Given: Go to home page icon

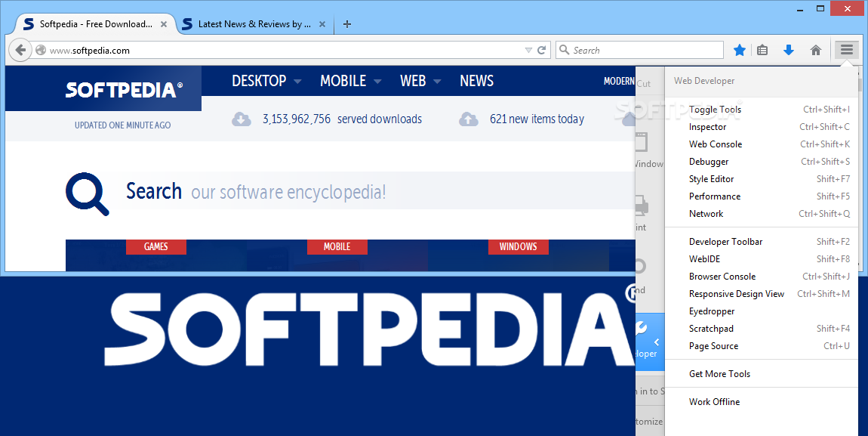Looking at the screenshot, I should 815,51.
